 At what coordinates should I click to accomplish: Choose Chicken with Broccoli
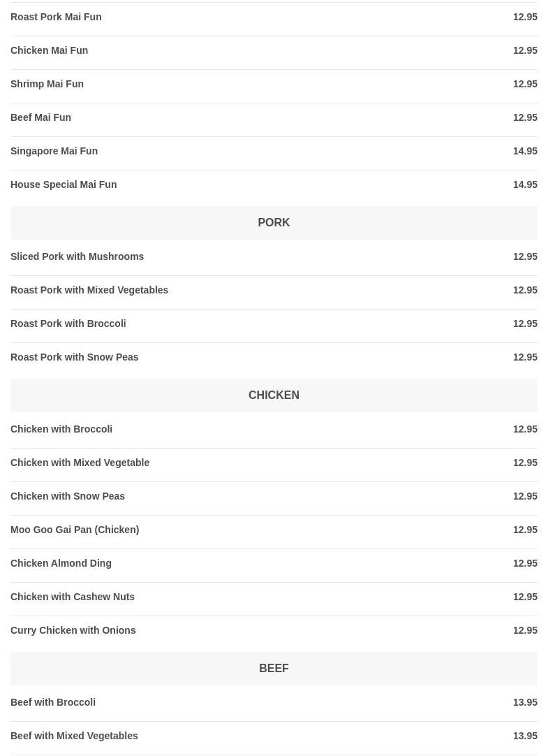point(61,429)
